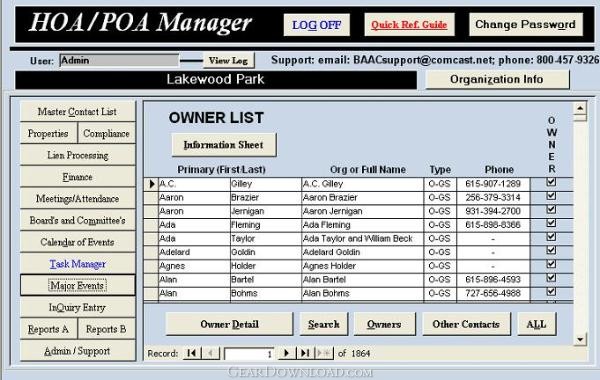Select full name cell 'Agnes Holder'

click(362, 266)
